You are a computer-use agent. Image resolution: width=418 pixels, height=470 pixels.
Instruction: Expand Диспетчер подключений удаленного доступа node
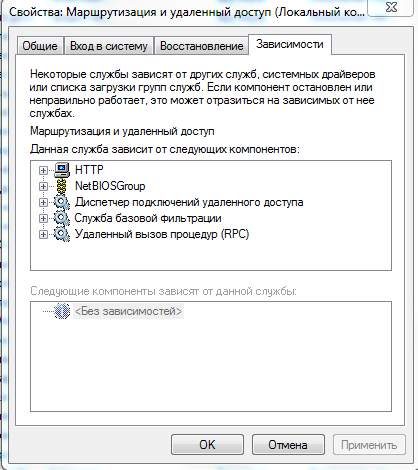point(43,202)
